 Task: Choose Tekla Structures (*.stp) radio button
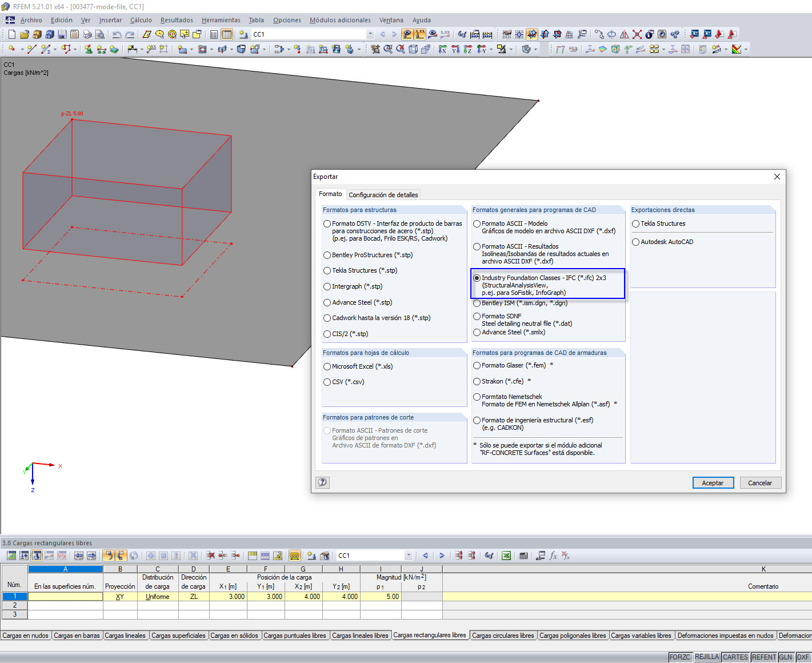tap(327, 271)
